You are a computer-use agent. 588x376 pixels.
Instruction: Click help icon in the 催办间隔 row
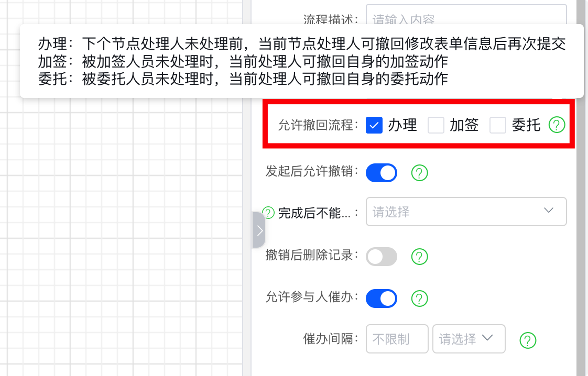[528, 340]
